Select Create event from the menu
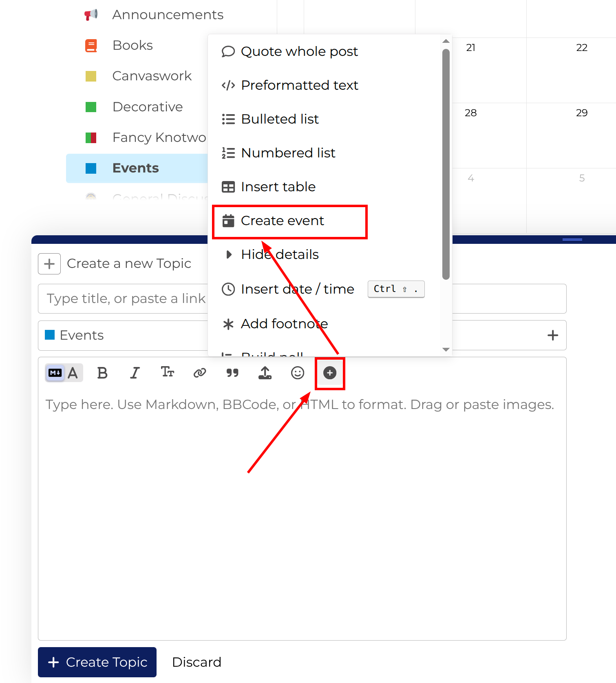Image resolution: width=616 pixels, height=683 pixels. (x=282, y=221)
